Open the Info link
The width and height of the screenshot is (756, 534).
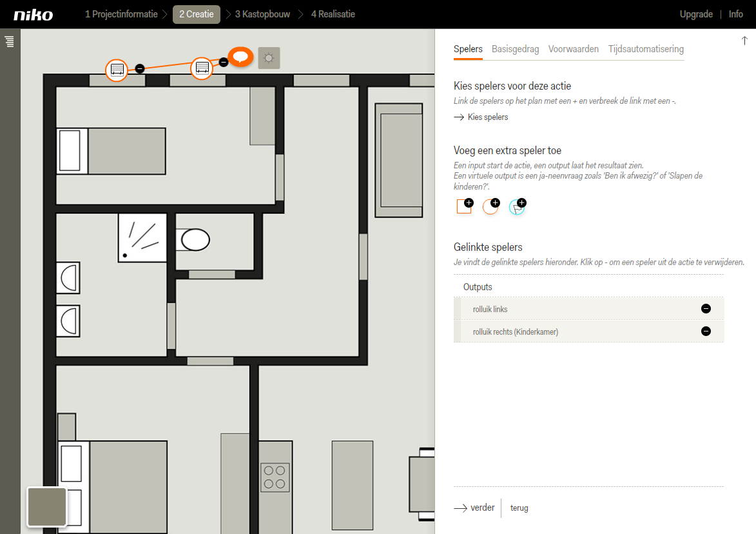pos(736,14)
